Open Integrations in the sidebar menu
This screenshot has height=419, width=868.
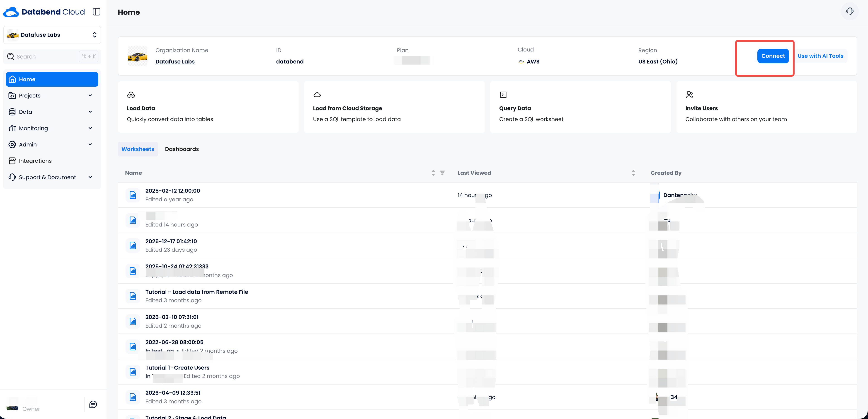(x=52, y=161)
